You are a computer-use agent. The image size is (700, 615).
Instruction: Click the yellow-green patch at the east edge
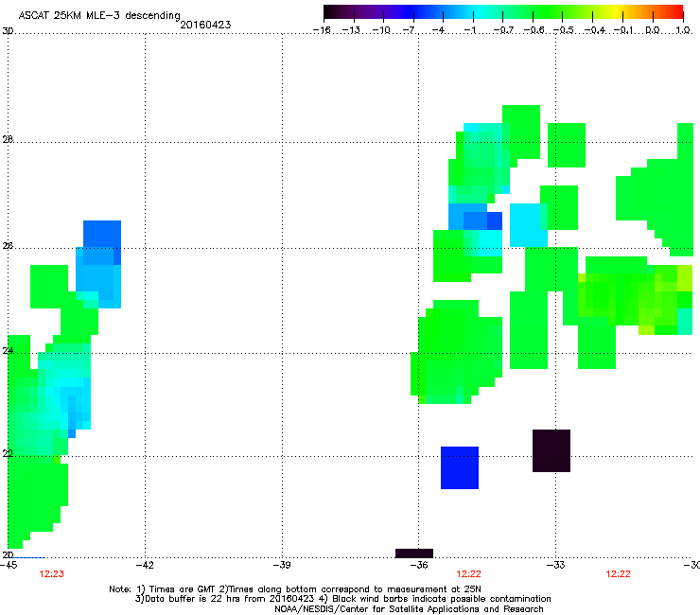point(685,278)
